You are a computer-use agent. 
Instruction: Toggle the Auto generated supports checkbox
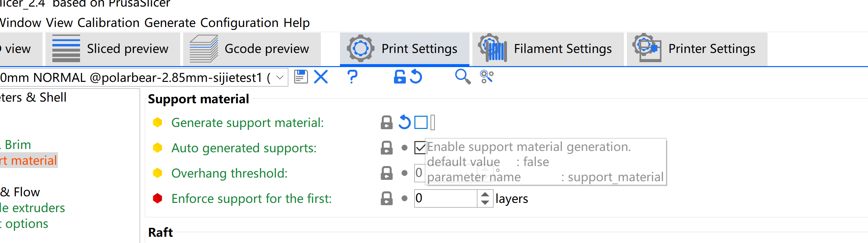click(420, 148)
